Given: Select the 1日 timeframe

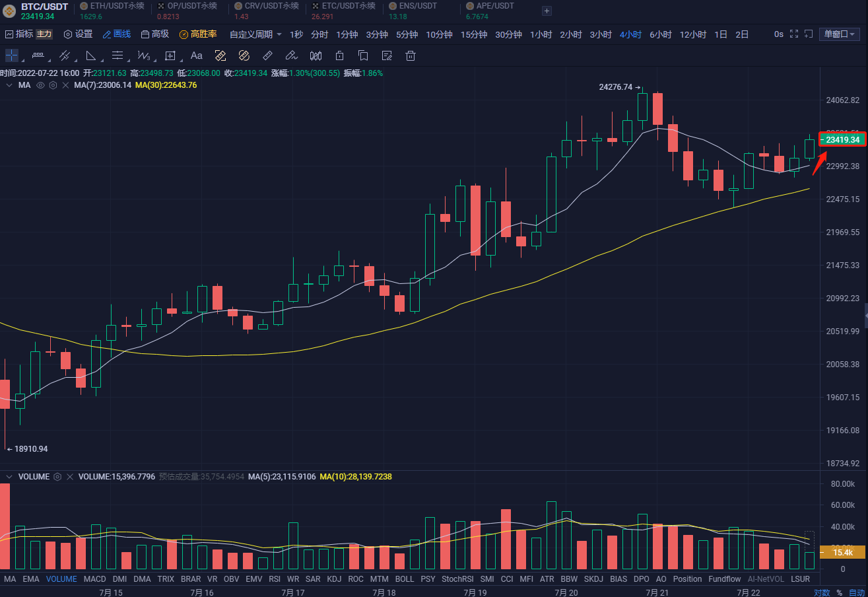Looking at the screenshot, I should (721, 34).
